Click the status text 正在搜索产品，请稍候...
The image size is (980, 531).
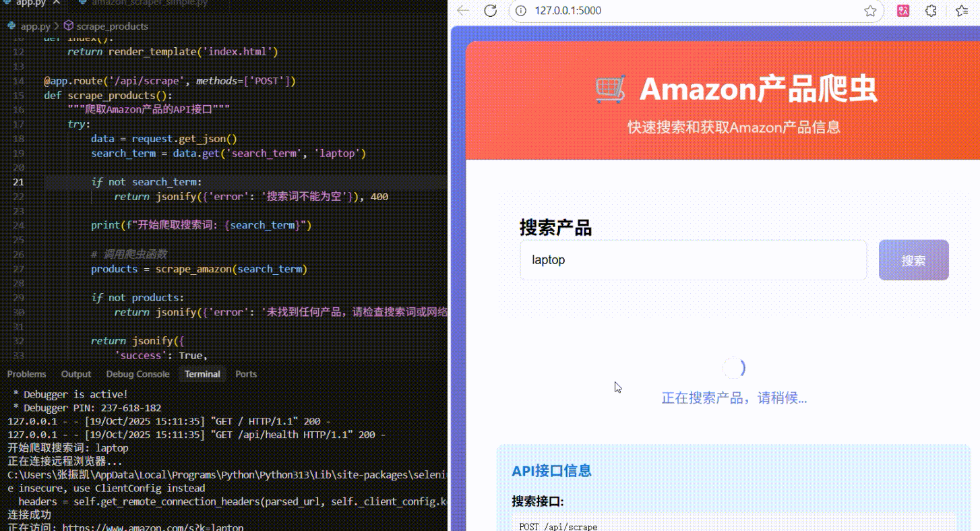click(x=734, y=398)
